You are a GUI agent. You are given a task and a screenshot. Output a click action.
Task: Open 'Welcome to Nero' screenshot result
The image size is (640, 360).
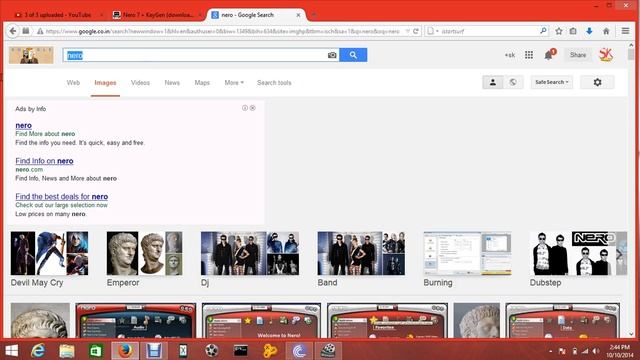pyautogui.click(x=261, y=320)
